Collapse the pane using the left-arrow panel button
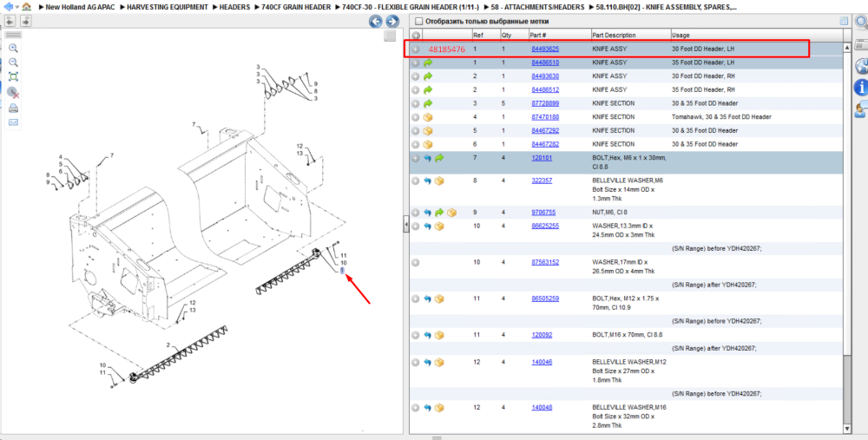Image resolution: width=868 pixels, height=440 pixels. point(10,22)
